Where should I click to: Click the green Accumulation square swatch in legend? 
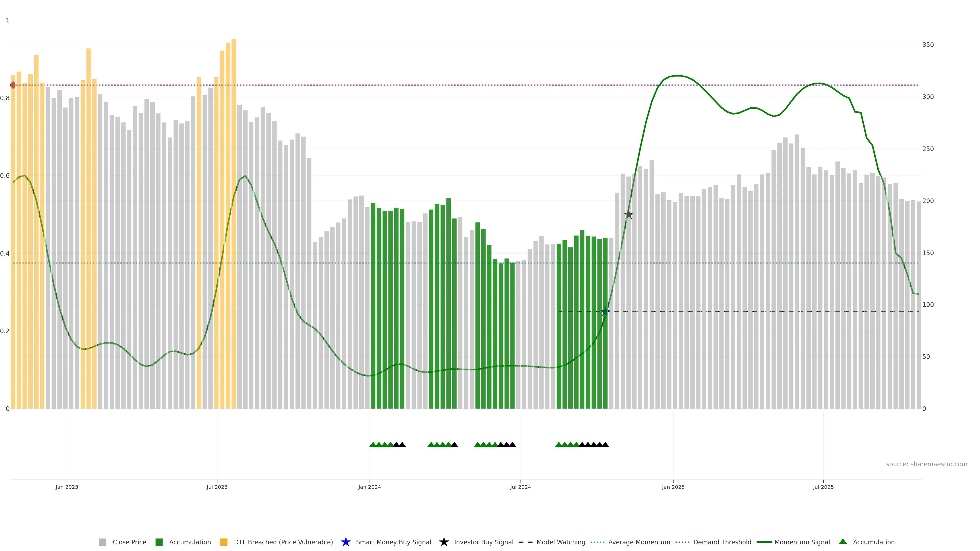(159, 542)
